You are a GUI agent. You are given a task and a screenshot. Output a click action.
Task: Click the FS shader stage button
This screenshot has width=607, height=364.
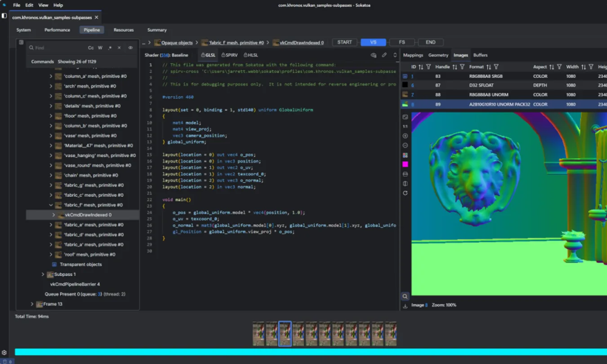tap(402, 42)
